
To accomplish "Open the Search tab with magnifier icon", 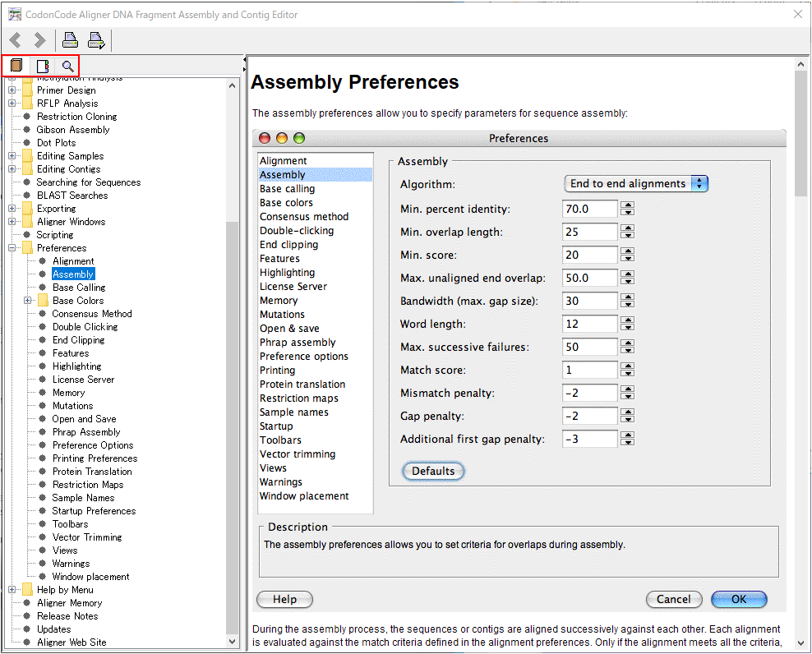I will (x=67, y=66).
